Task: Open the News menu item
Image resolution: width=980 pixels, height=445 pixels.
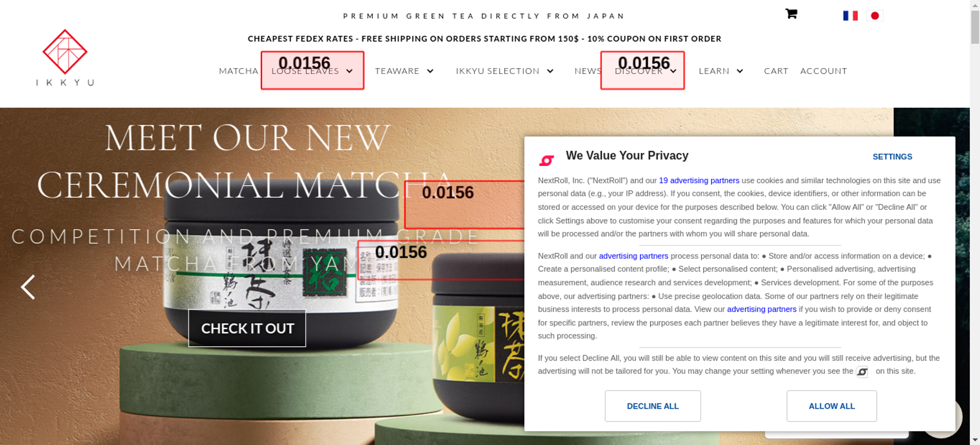Action: (x=588, y=71)
